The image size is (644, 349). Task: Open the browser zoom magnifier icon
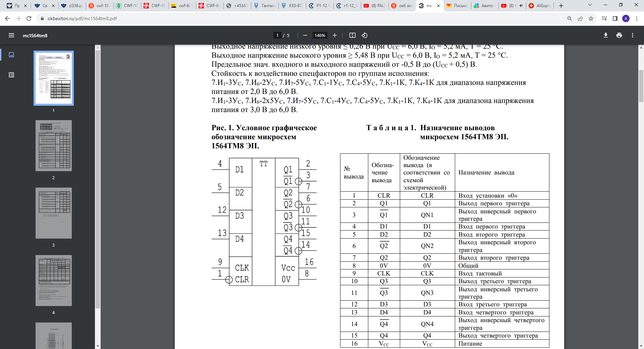(570, 18)
